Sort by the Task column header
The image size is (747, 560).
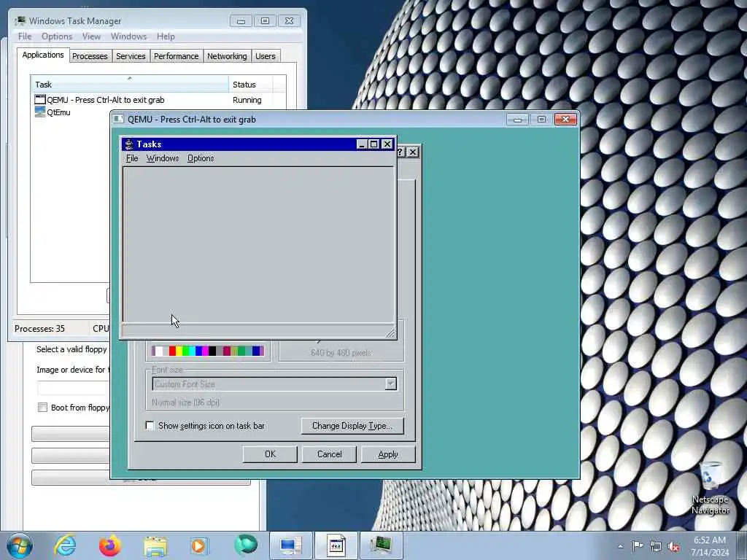click(130, 85)
